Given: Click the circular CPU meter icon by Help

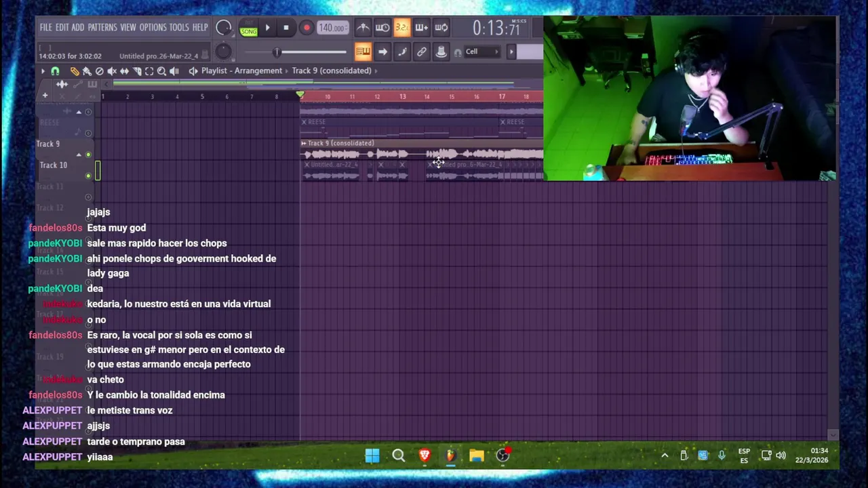Looking at the screenshot, I should pyautogui.click(x=223, y=28).
